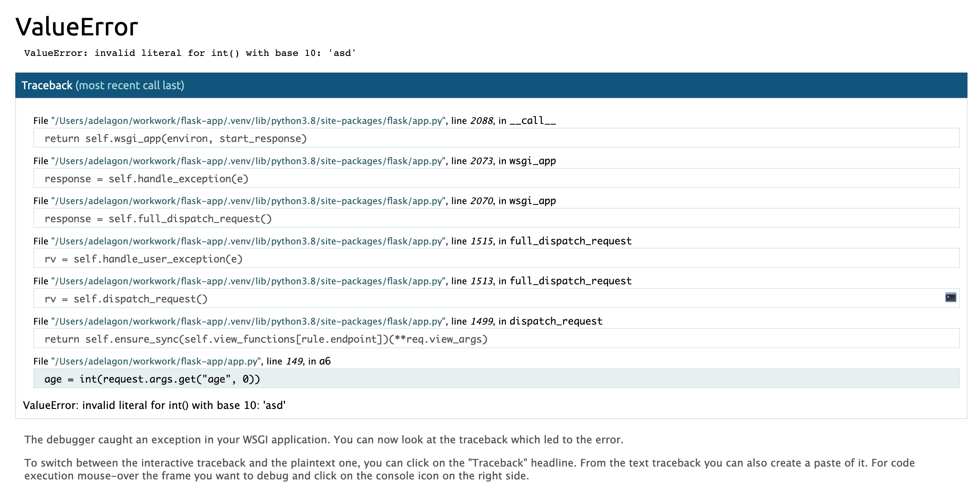980x486 pixels.
Task: Click code line return self.wsgi_app(environ, start_response)
Action: (x=496, y=138)
